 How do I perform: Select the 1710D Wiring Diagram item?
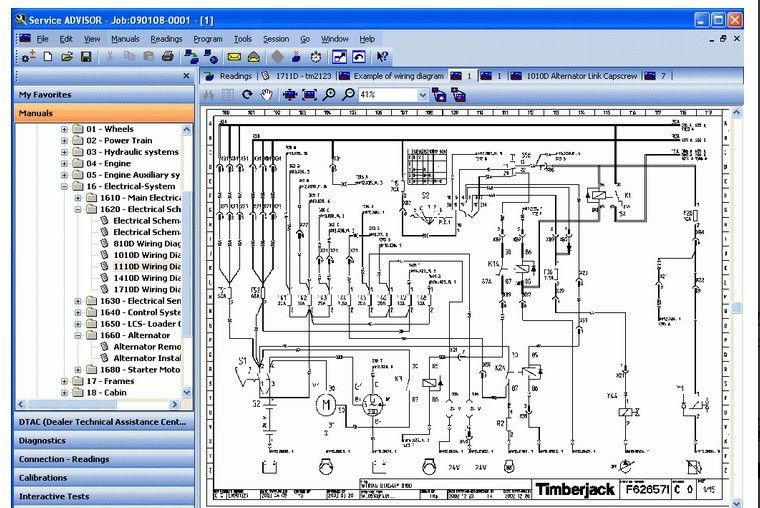coord(147,289)
